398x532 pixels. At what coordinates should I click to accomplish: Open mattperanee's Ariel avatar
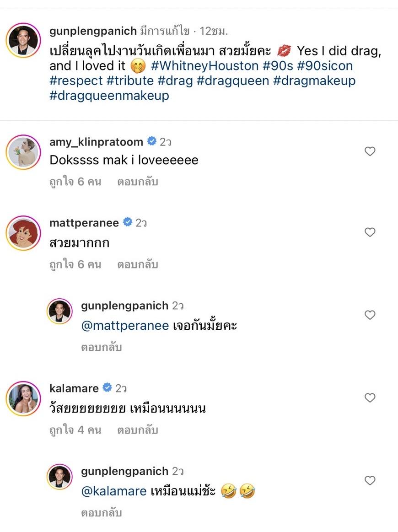(x=23, y=233)
